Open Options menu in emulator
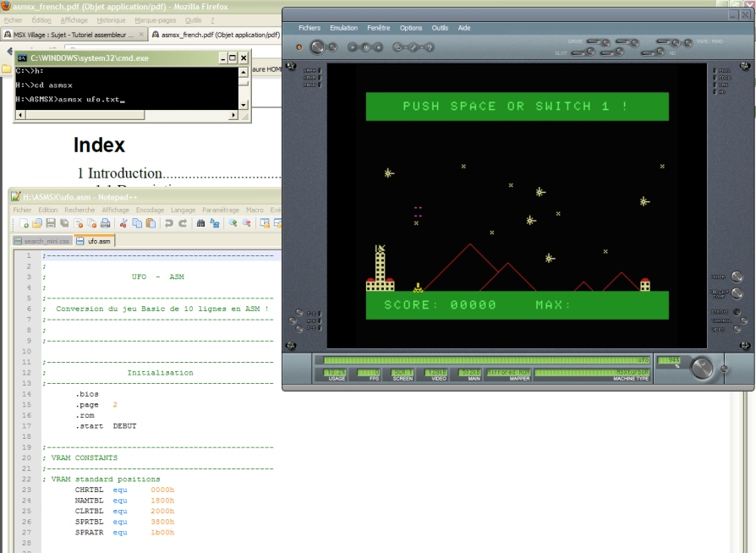Screen dimensions: 756x553 [x=411, y=28]
